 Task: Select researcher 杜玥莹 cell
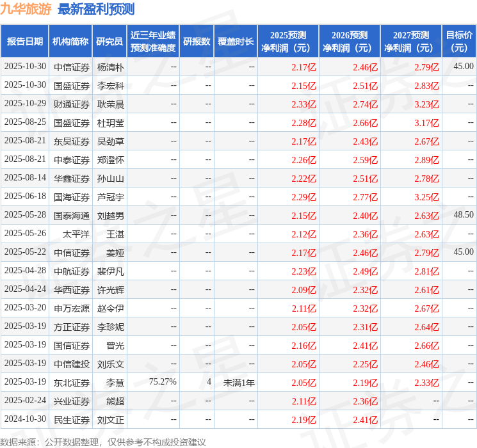110,123
